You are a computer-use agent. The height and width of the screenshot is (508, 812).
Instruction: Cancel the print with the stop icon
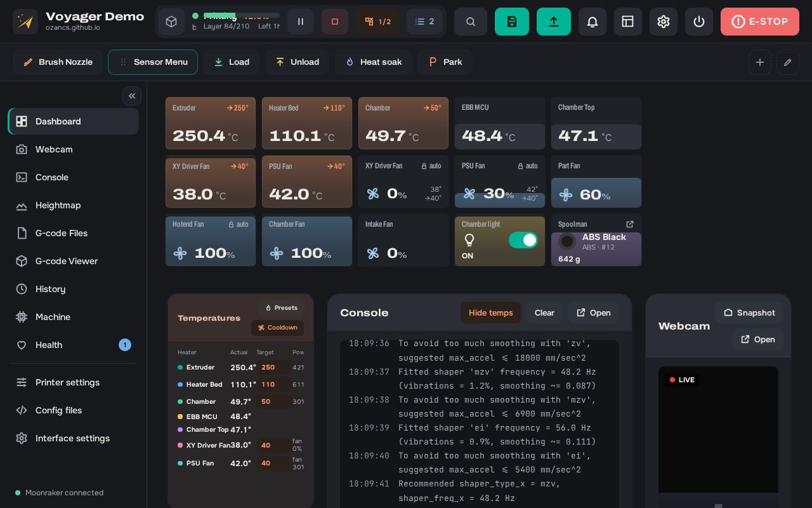coord(335,22)
